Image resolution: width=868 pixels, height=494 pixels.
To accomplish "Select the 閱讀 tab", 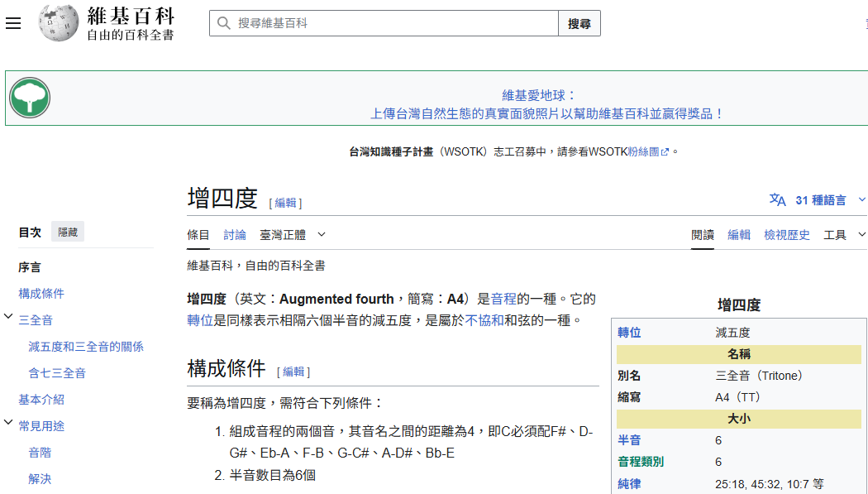I will pyautogui.click(x=703, y=235).
